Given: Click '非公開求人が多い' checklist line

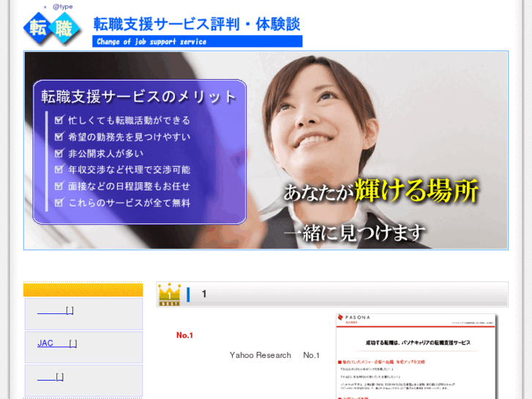Looking at the screenshot, I should click(105, 154).
